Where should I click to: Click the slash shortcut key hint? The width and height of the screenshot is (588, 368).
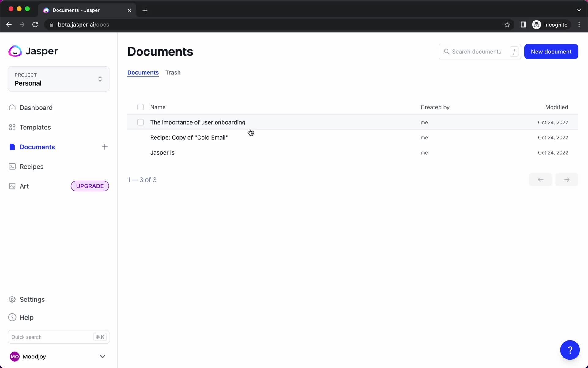click(514, 52)
